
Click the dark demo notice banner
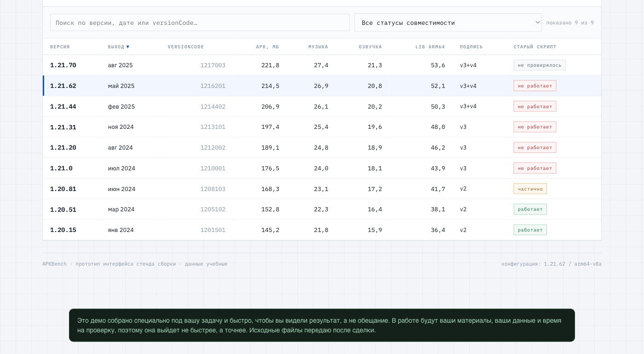point(322,325)
